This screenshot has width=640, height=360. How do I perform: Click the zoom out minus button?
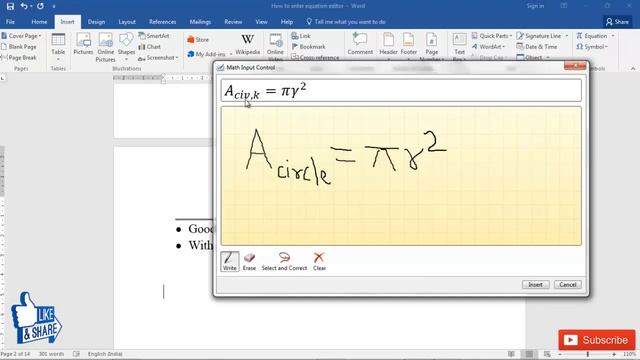(560, 354)
